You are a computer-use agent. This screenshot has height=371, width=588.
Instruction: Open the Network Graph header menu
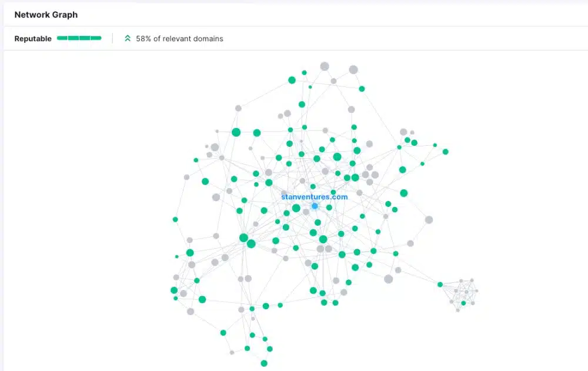[46, 14]
